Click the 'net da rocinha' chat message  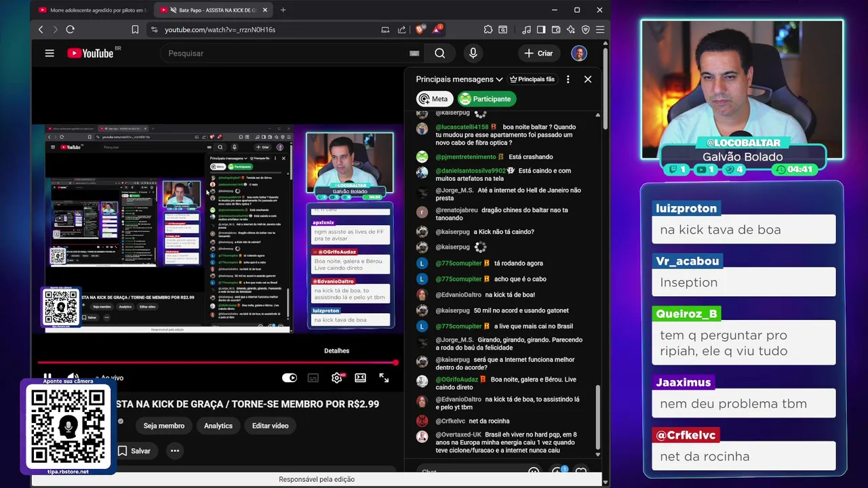point(489,421)
